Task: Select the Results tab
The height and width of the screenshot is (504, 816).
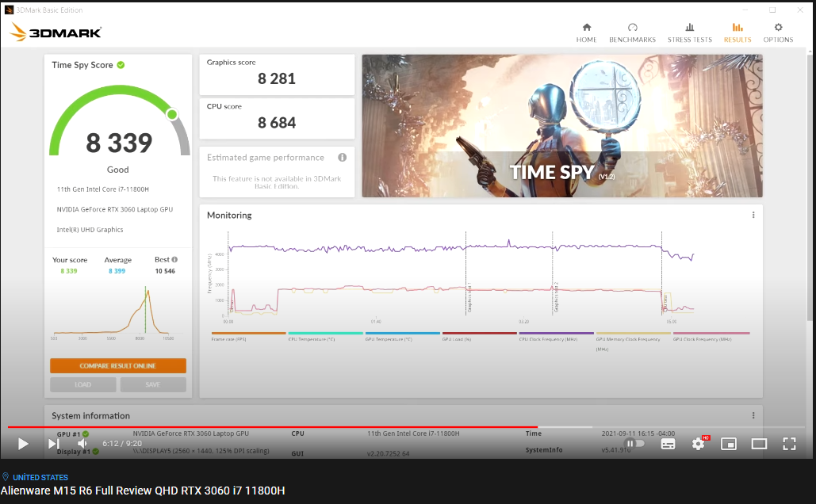Action: 737,32
